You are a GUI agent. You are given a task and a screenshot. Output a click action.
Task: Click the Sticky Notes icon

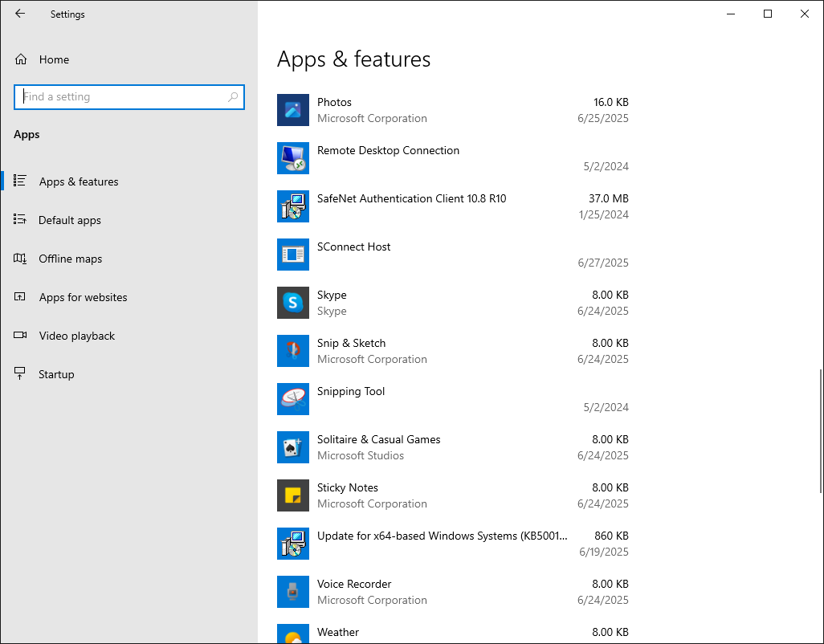[x=292, y=495]
